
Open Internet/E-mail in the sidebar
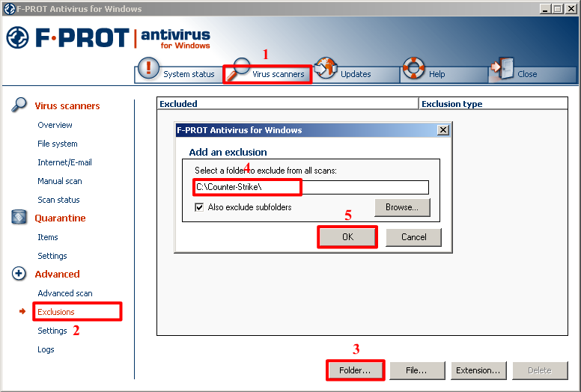(x=64, y=162)
